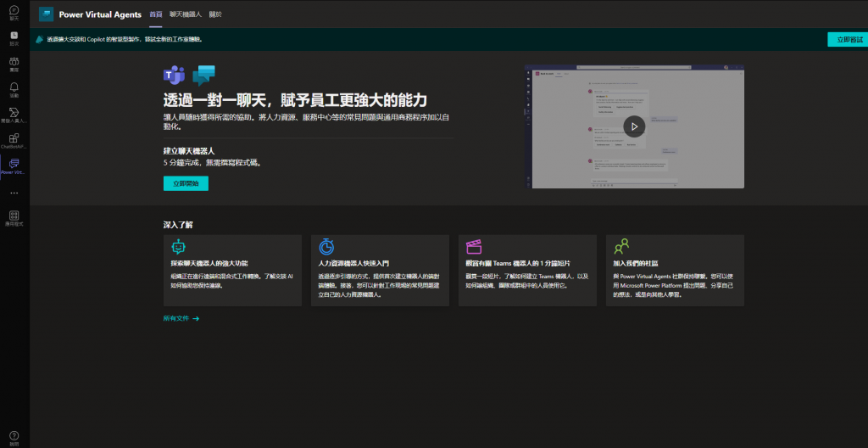
Task: Go to 團隊 (Teams) in the sidebar
Action: [14, 64]
